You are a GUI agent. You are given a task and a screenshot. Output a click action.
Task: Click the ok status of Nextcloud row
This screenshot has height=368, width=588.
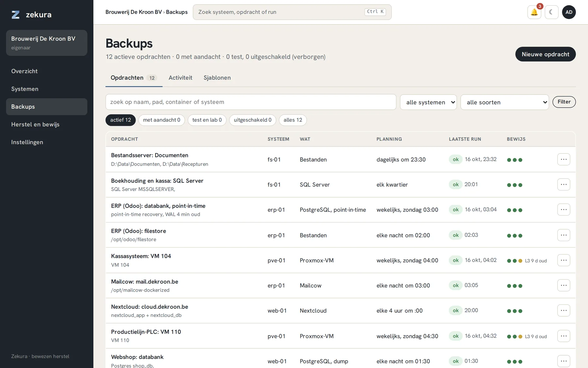[x=455, y=310]
